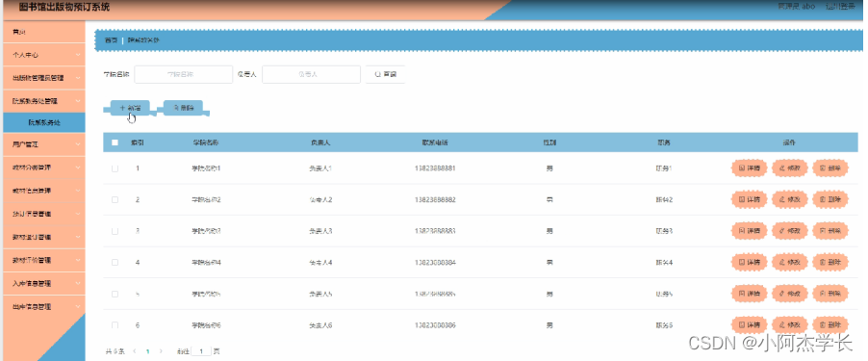Screen dimensions: 868x361
Task: Open 详情 for row 学院名称4
Action: coord(749,262)
